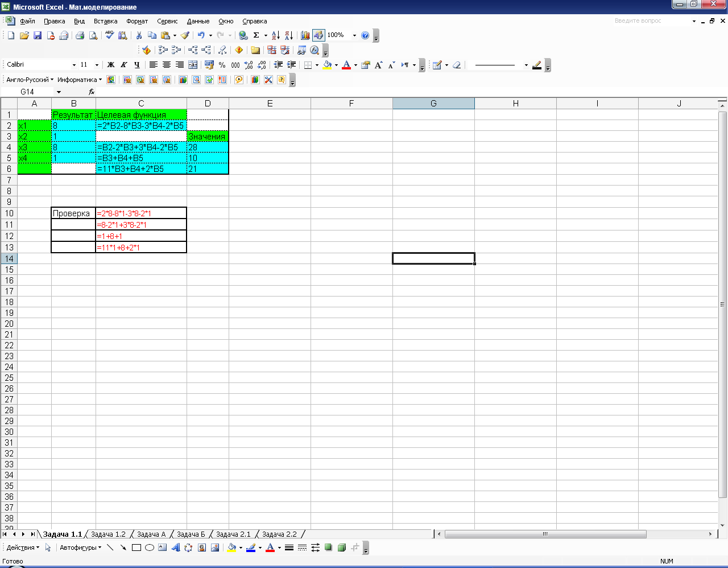Open Excel help via question mark icon
Image resolution: width=728 pixels, height=568 pixels.
click(x=365, y=35)
